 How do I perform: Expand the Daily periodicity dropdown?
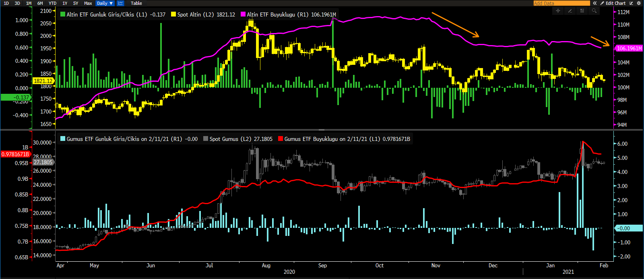[x=105, y=3]
